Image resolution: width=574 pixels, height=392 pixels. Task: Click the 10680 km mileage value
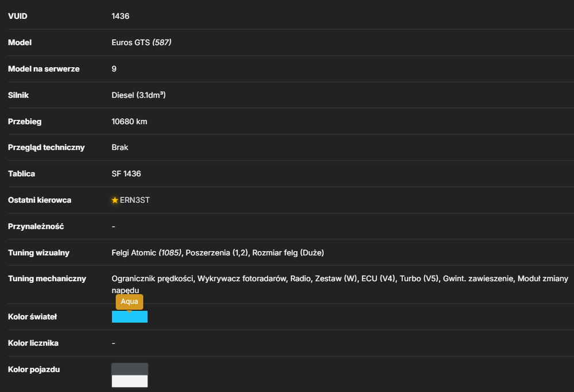[129, 122]
